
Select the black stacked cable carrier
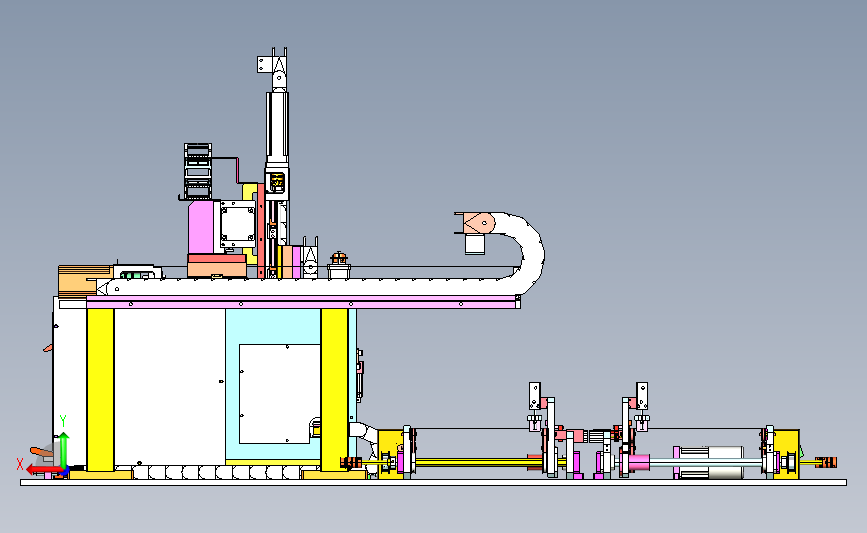(197, 171)
